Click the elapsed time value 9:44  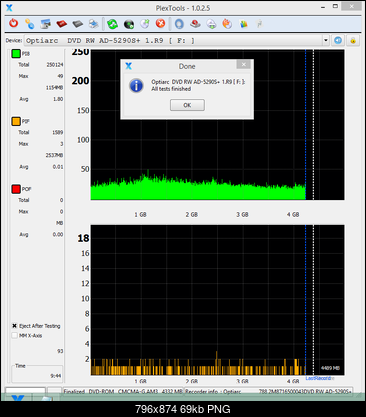click(x=56, y=376)
